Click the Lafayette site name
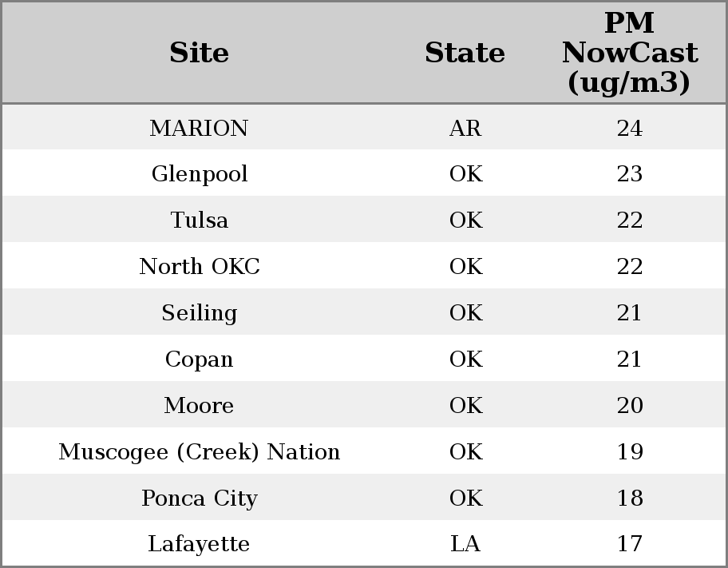 coord(199,544)
